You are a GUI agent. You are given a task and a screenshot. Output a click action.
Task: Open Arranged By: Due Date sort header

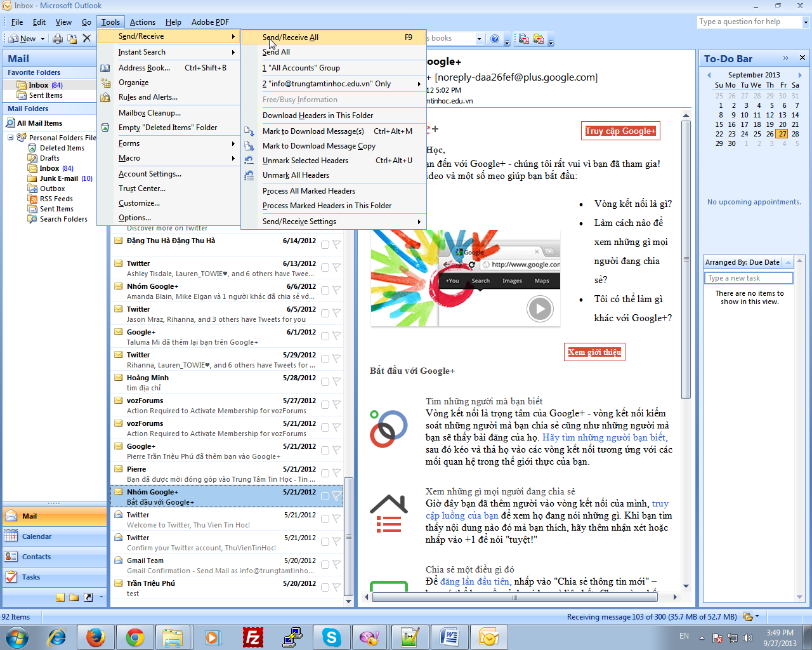click(x=743, y=262)
